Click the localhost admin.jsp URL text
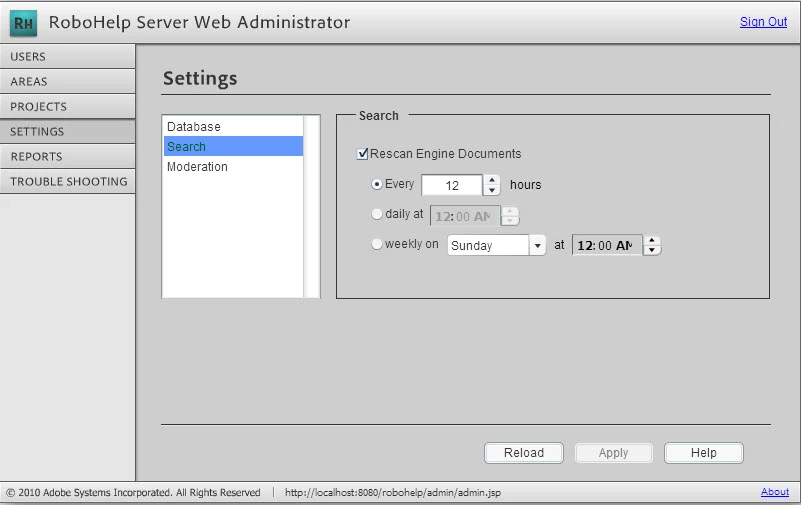The width and height of the screenshot is (801, 505). tap(393, 493)
